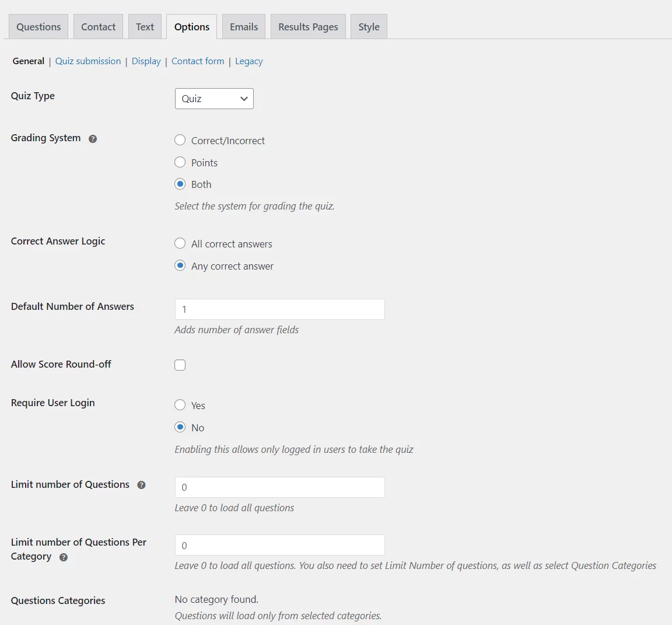Open the Results Pages tab

[308, 27]
